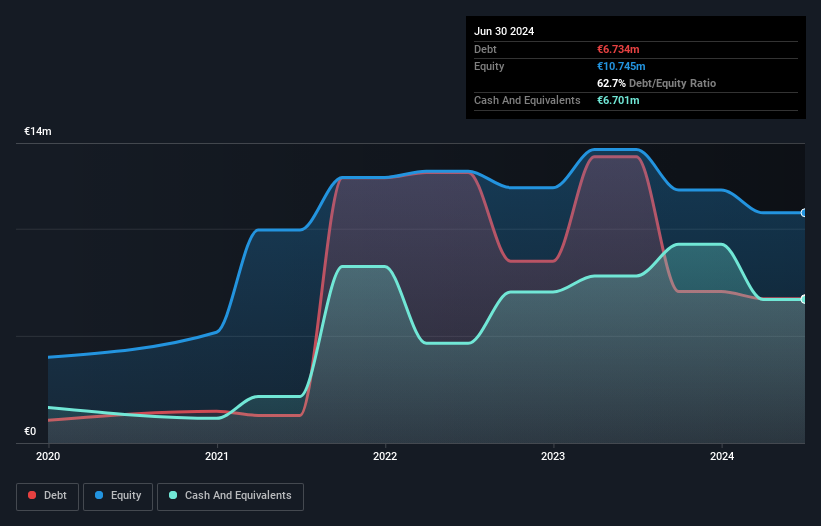Select the 2021 x-axis label
This screenshot has width=821, height=526.
point(217,456)
